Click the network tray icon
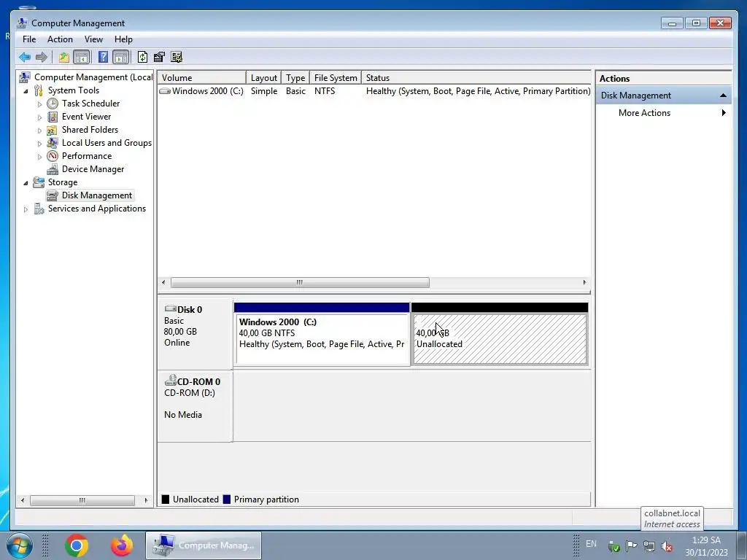 pyautogui.click(x=649, y=546)
